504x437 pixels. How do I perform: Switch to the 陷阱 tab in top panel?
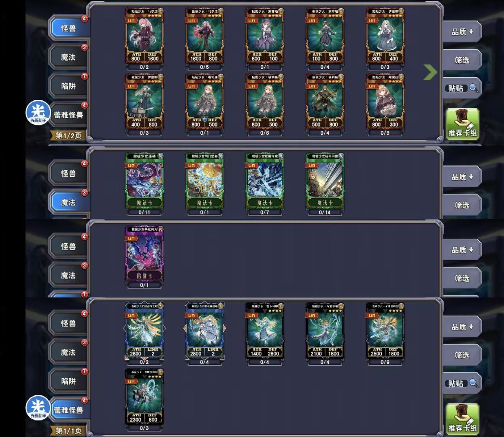click(68, 86)
